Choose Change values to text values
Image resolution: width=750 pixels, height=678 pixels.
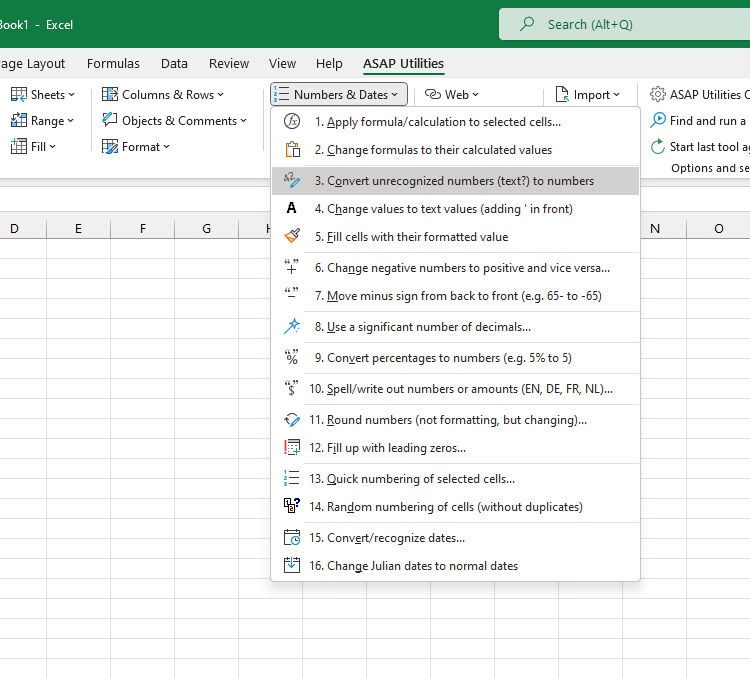455,209
